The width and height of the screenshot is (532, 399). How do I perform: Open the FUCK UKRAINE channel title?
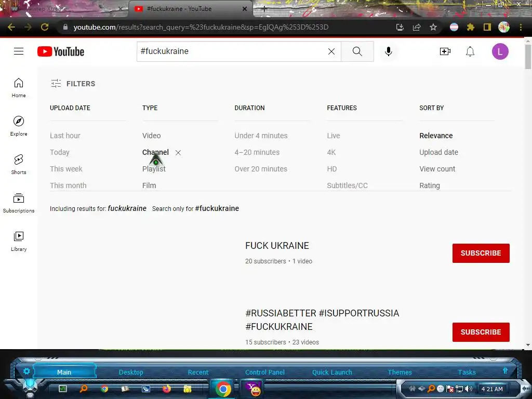(x=277, y=246)
